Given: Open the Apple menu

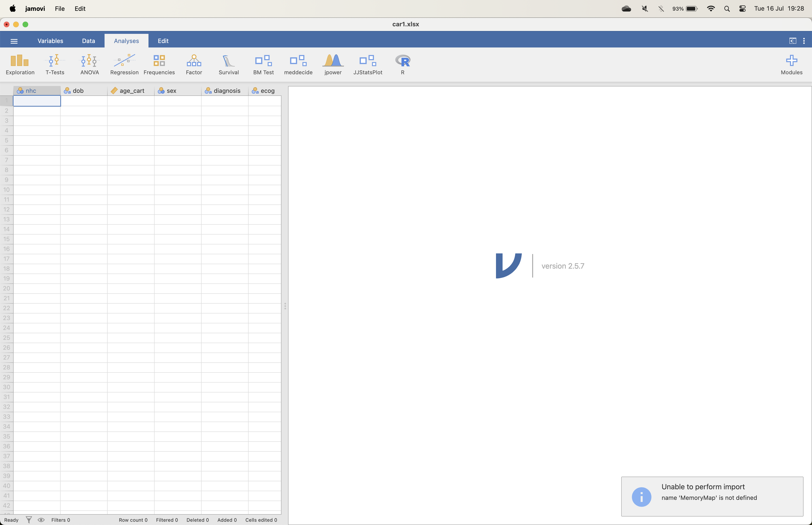Looking at the screenshot, I should coord(13,8).
